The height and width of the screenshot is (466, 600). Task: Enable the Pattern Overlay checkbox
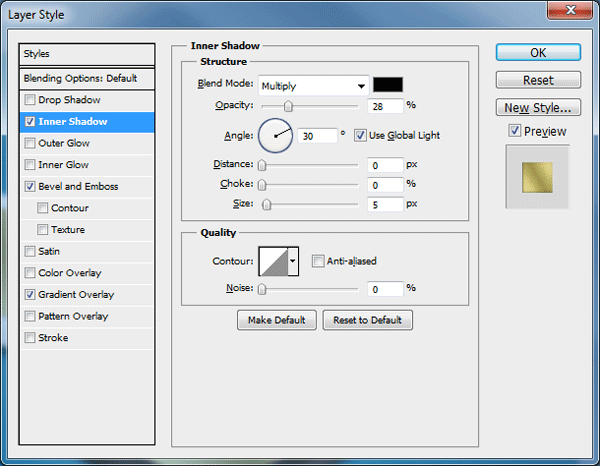[30, 316]
